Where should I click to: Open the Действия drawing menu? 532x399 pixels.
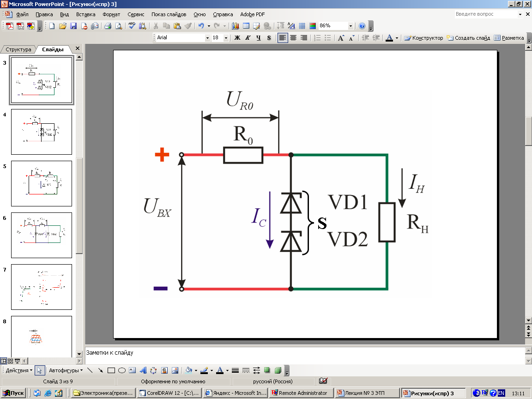[19, 370]
